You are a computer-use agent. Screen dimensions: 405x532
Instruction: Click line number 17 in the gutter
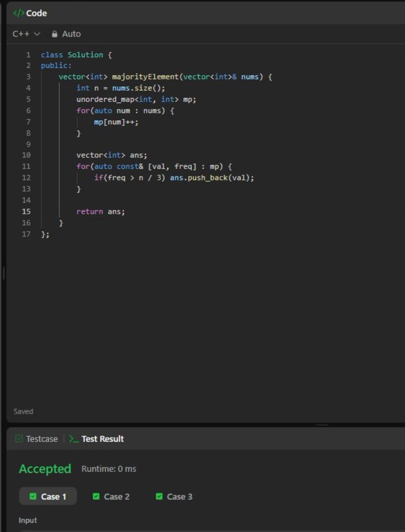click(27, 234)
